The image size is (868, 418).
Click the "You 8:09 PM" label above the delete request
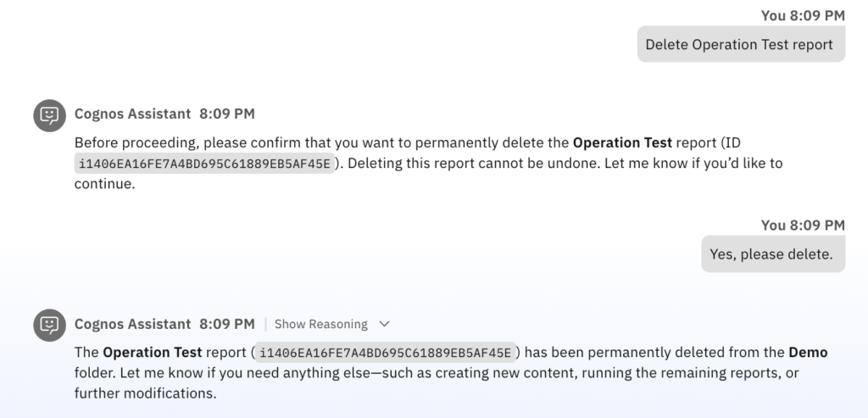coord(803,15)
